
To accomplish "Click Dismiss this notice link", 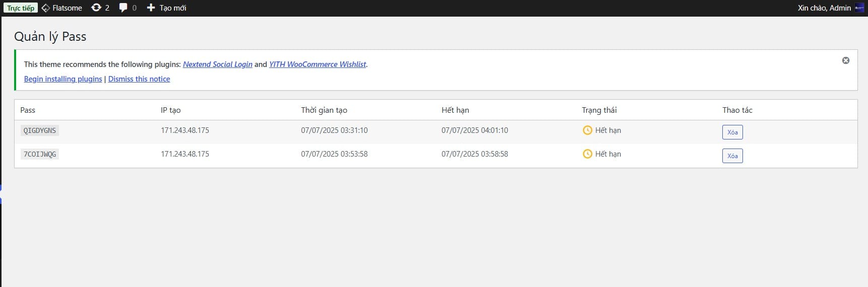I will pos(139,79).
